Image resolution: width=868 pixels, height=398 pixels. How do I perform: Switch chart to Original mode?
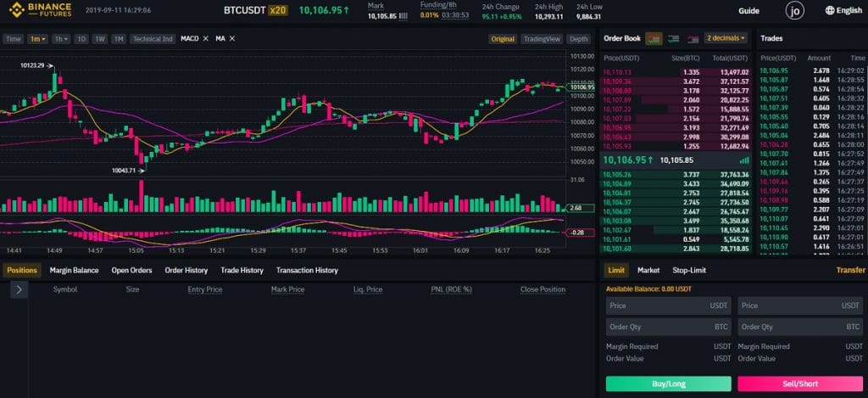point(503,39)
